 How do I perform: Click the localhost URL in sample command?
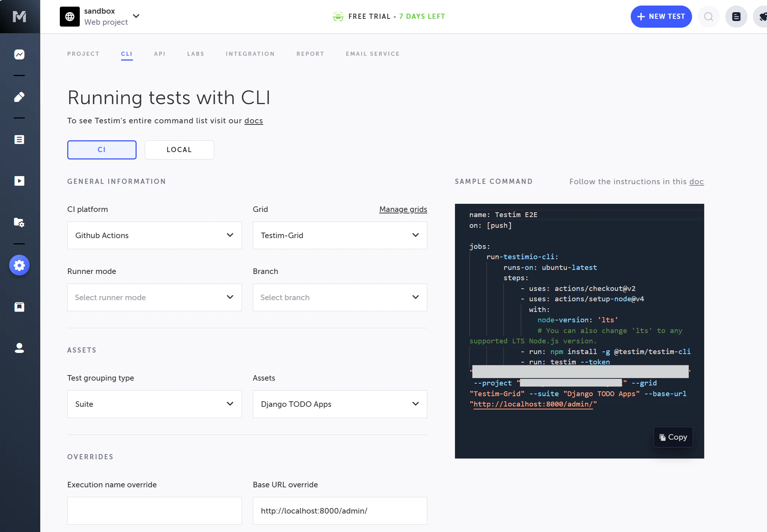[533, 404]
